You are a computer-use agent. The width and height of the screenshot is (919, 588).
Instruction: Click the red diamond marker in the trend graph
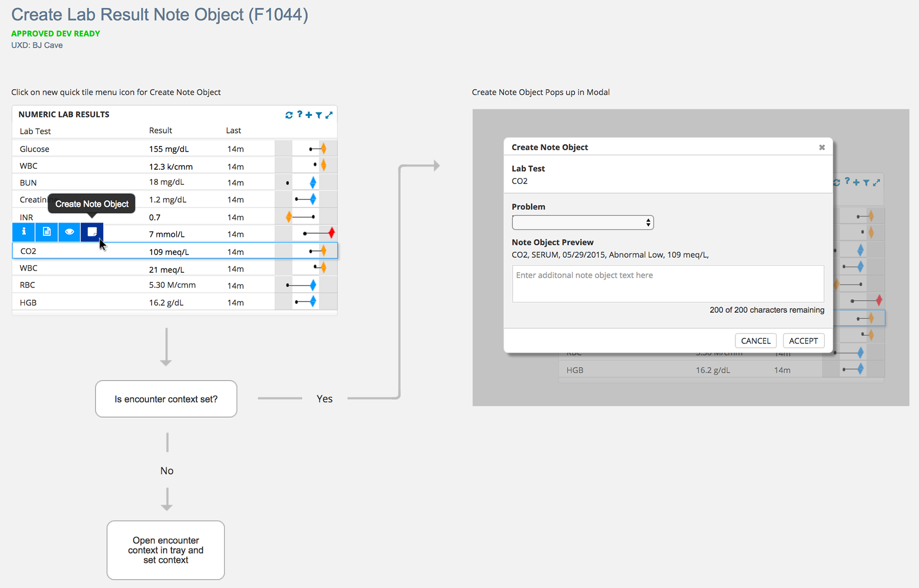tap(331, 233)
